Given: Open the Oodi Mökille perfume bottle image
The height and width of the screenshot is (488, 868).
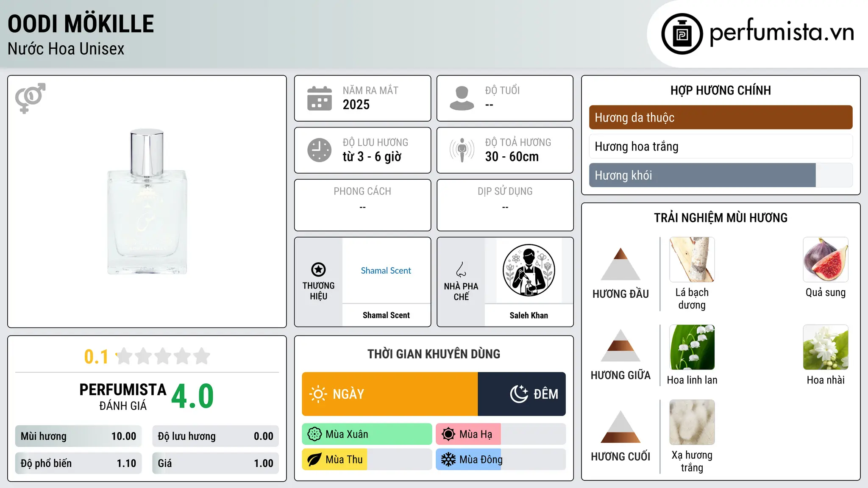Looking at the screenshot, I should pos(147,202).
